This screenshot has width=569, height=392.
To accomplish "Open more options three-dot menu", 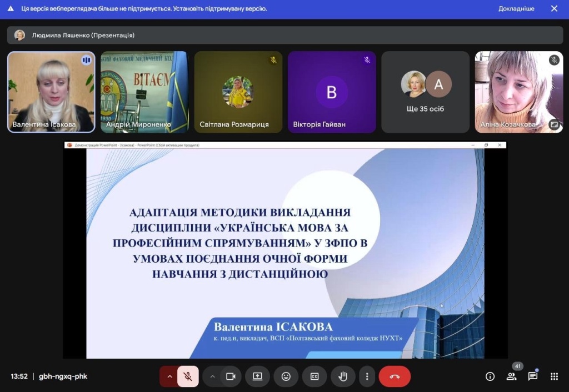I will click(367, 376).
